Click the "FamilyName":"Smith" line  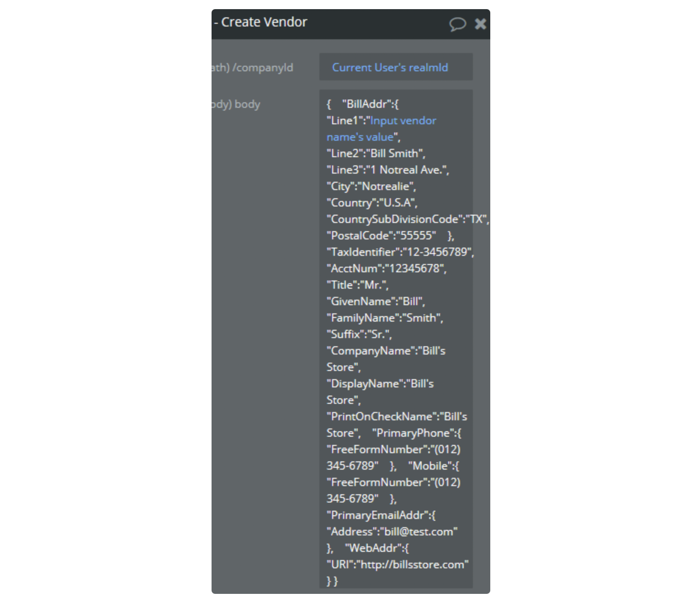[385, 318]
